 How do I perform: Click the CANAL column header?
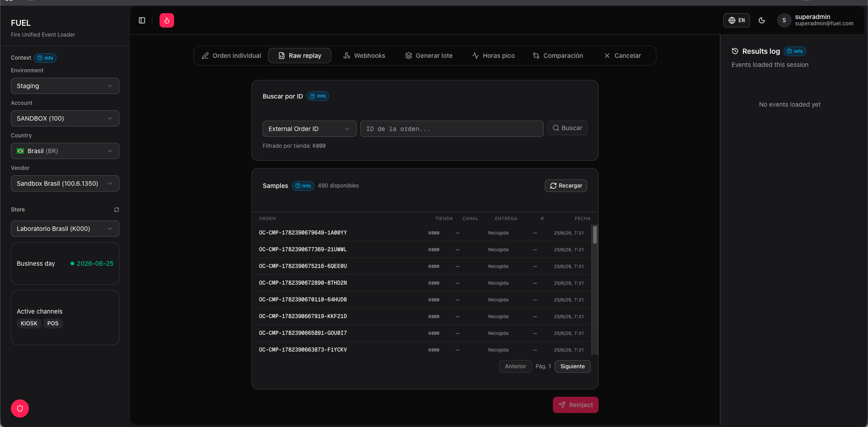(470, 219)
